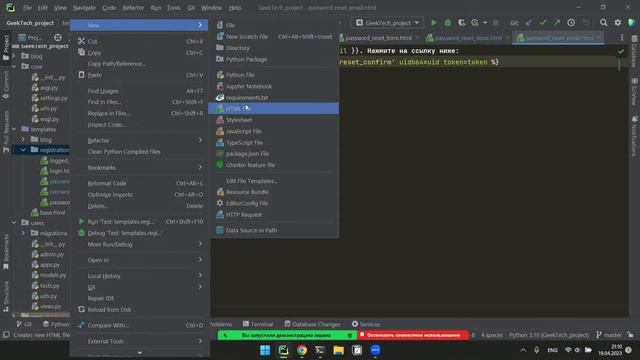The width and height of the screenshot is (640, 360).
Task: Expand the migrations folder in tree
Action: click(23, 233)
